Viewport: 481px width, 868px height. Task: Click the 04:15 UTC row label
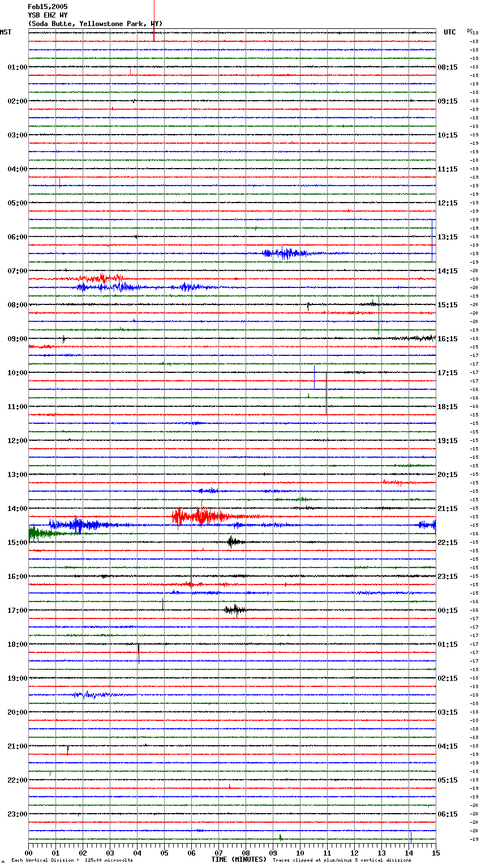(448, 746)
